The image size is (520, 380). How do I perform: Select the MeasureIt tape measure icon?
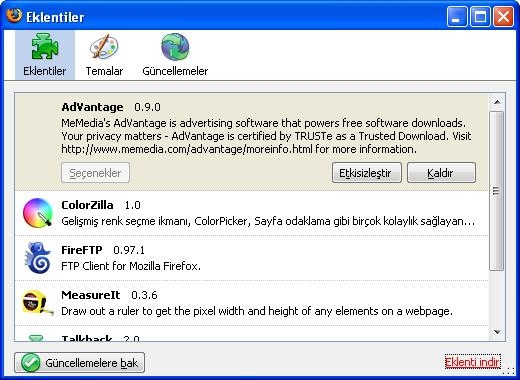pos(38,303)
